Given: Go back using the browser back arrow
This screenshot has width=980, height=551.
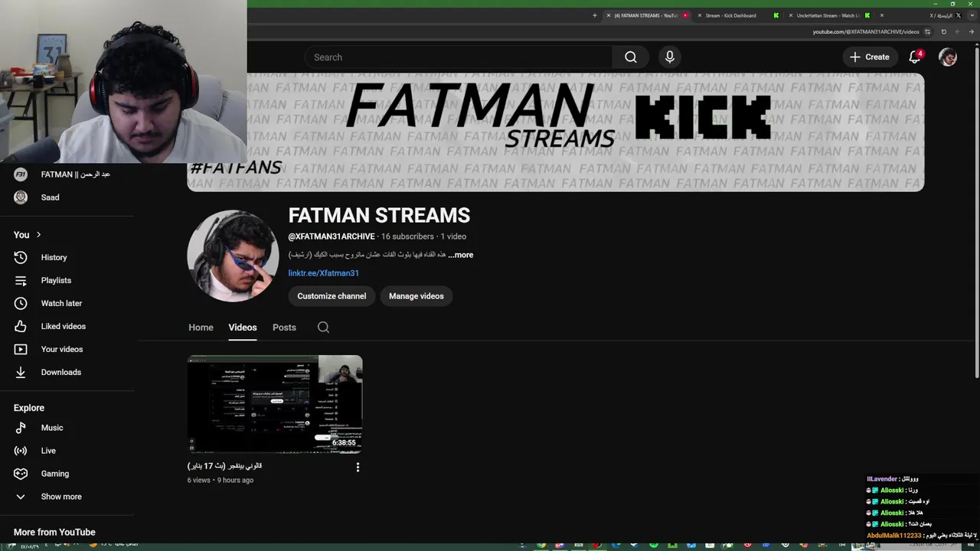Looking at the screenshot, I should pos(971,32).
